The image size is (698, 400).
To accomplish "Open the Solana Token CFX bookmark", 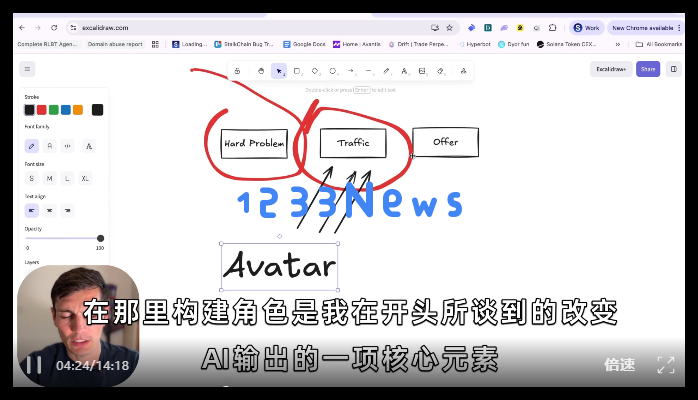I will (x=566, y=44).
